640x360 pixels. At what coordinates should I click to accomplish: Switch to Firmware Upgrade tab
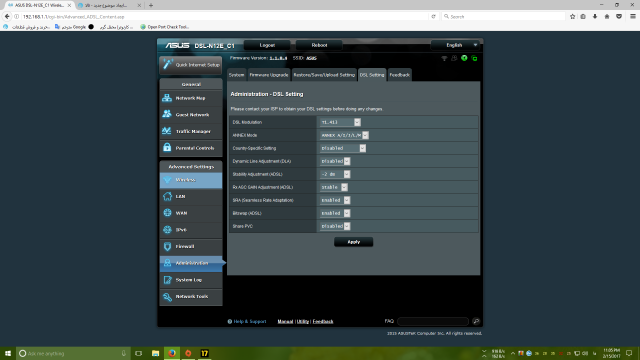click(x=269, y=75)
